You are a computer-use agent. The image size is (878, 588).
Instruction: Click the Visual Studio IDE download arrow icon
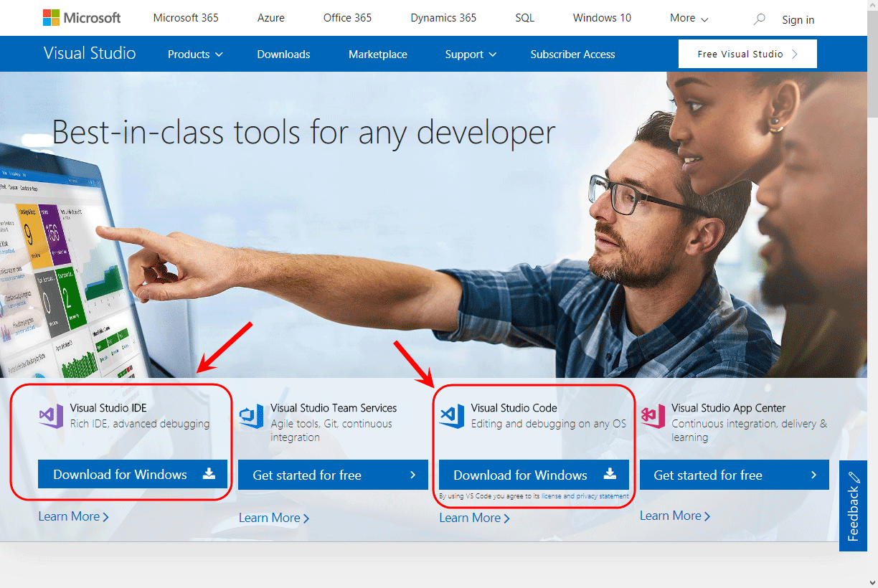pos(209,473)
